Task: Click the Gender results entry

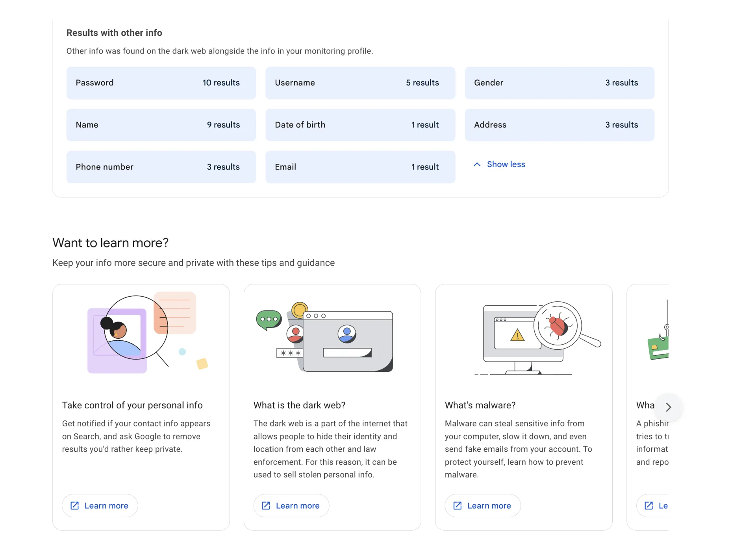Action: 560,83
